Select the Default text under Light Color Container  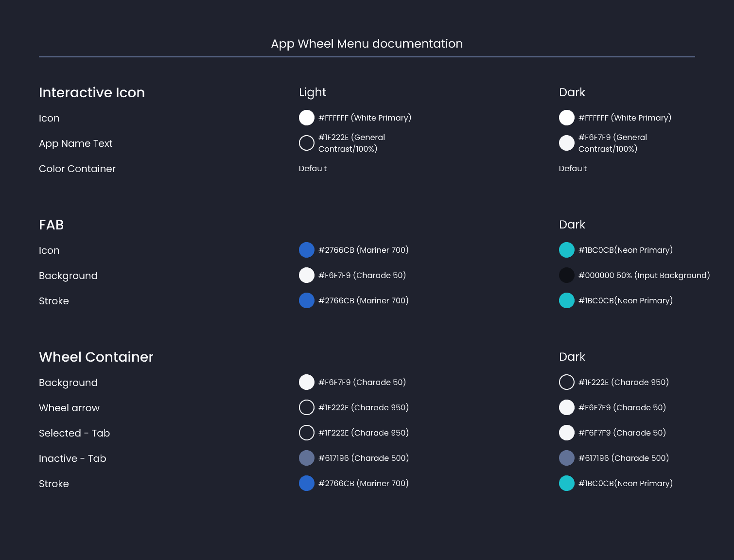[313, 168]
